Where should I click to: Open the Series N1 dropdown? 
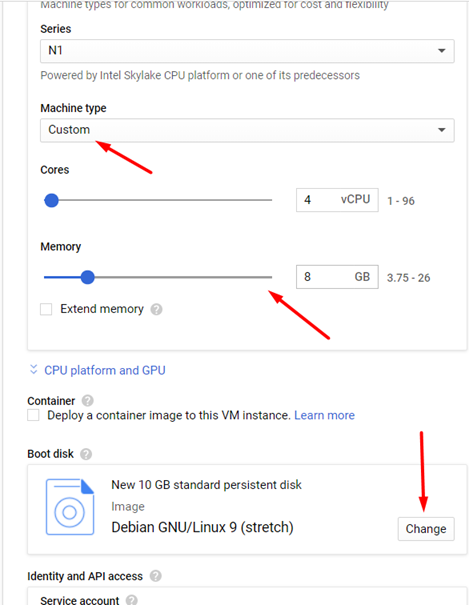pos(247,51)
